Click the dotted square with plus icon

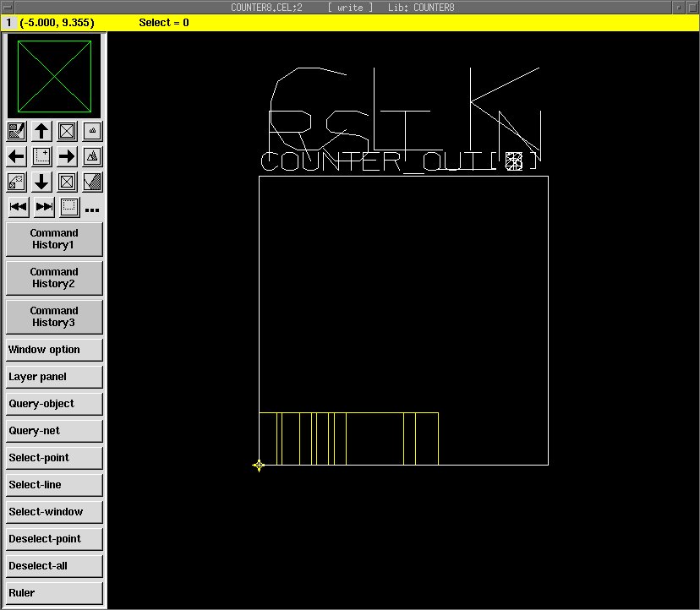(41, 156)
